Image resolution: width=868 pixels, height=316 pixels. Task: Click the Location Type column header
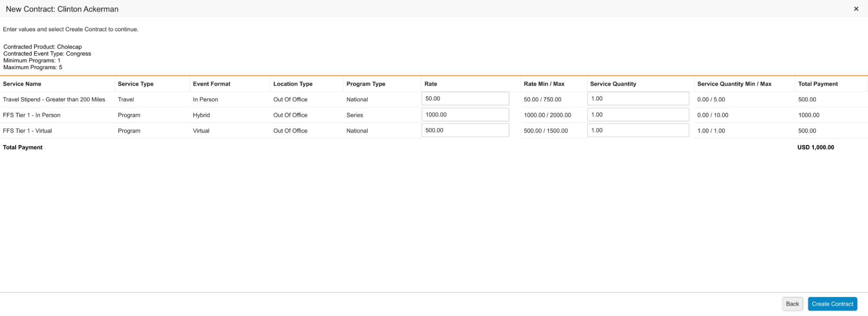click(x=293, y=84)
